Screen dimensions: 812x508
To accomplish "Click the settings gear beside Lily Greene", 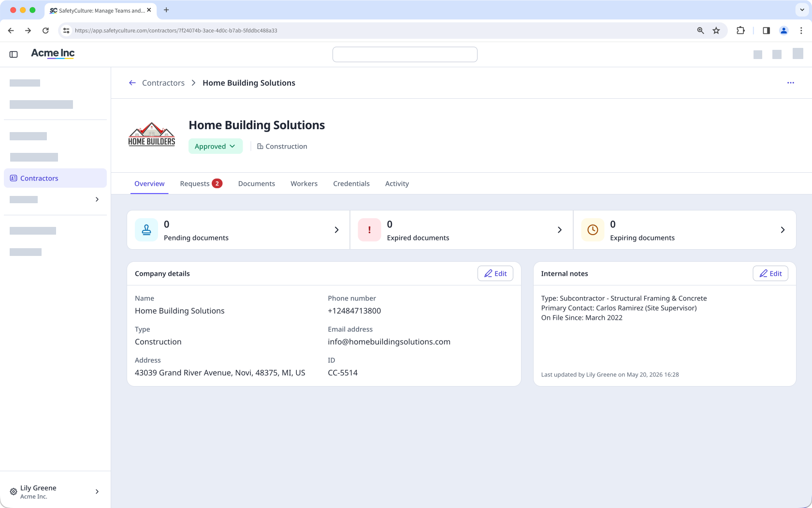I will pos(14,492).
